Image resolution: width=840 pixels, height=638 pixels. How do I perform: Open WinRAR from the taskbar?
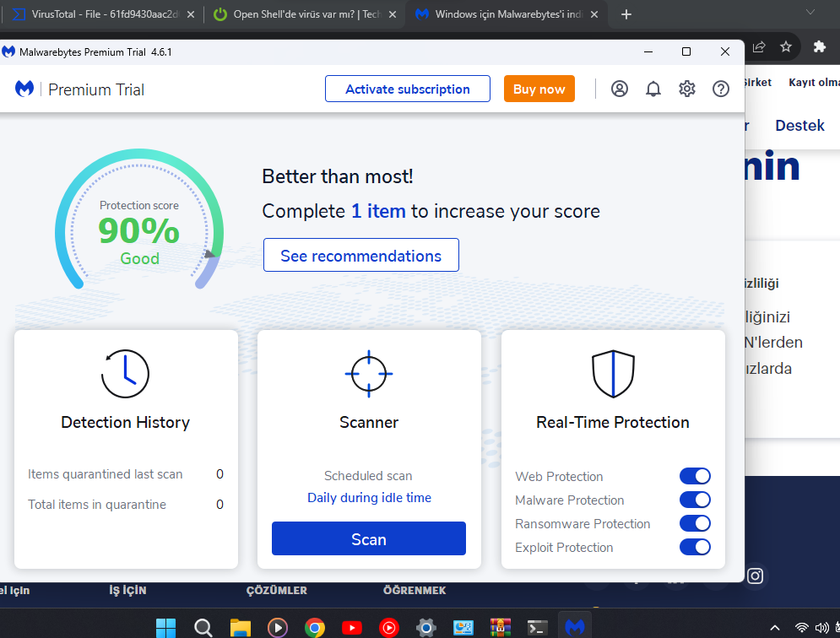pos(500,627)
